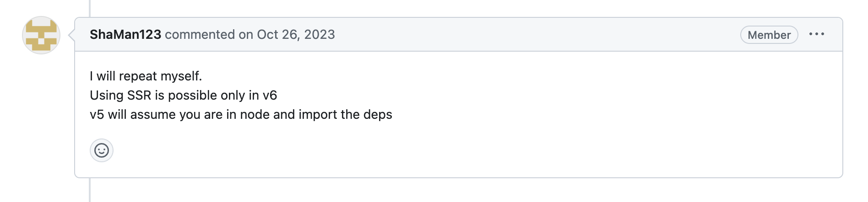
Task: Click the "v5 will assume" sentence
Action: click(240, 114)
